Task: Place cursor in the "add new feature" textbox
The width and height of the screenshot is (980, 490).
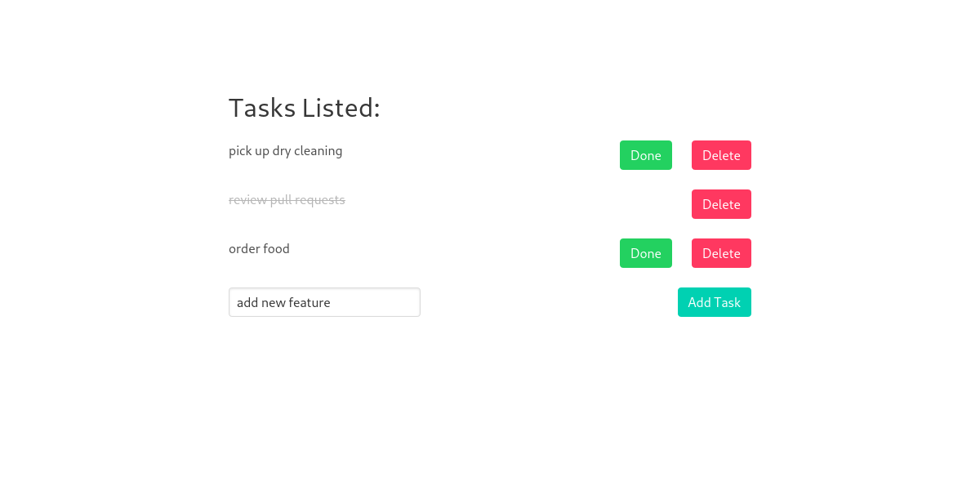Action: [x=324, y=302]
